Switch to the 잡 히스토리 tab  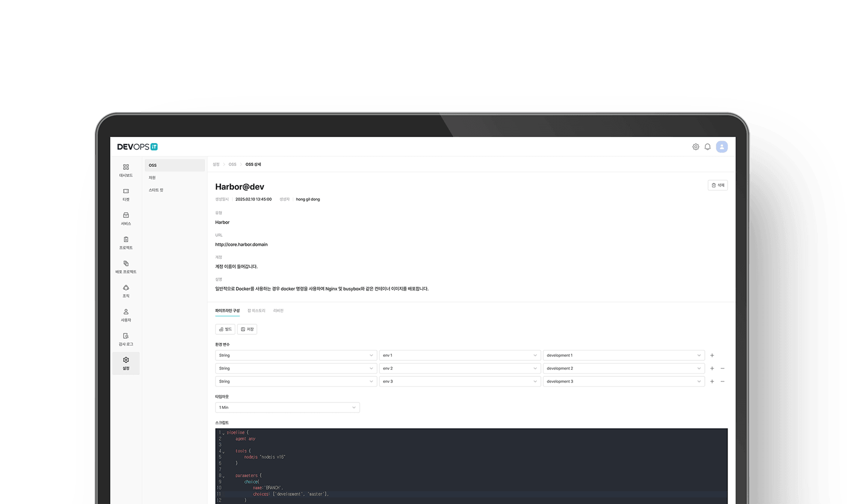click(256, 310)
